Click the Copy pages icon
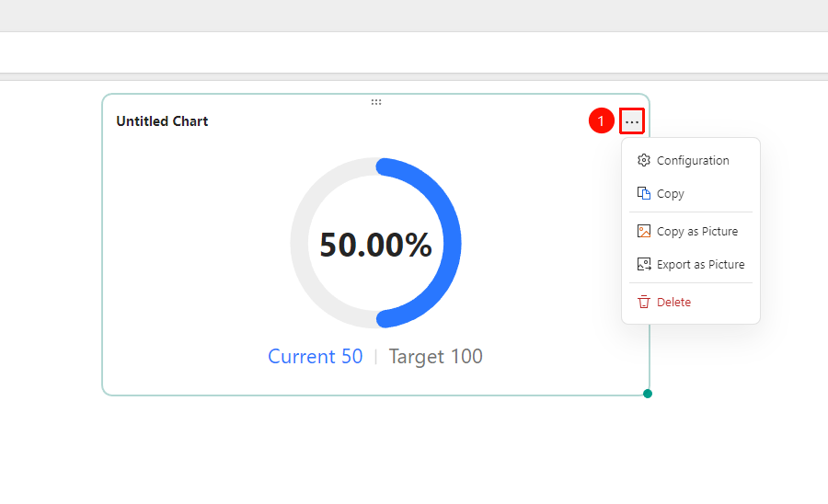Image resolution: width=828 pixels, height=504 pixels. (643, 193)
